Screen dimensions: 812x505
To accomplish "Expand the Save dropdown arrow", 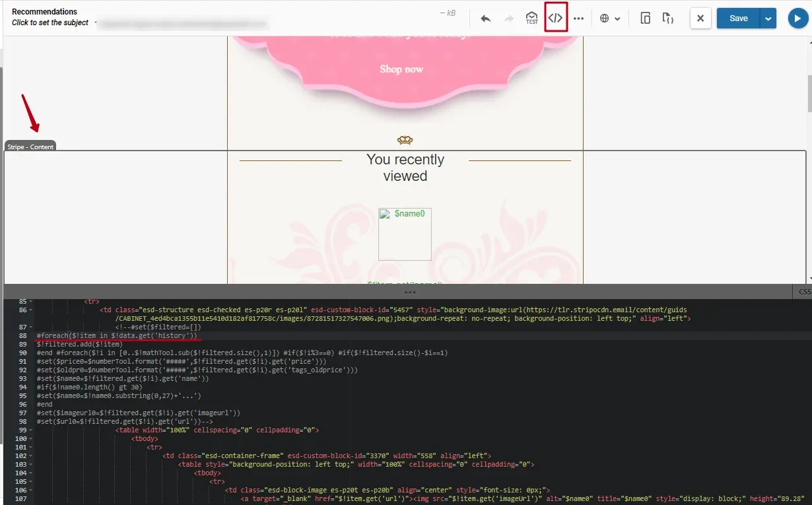I will (x=768, y=18).
